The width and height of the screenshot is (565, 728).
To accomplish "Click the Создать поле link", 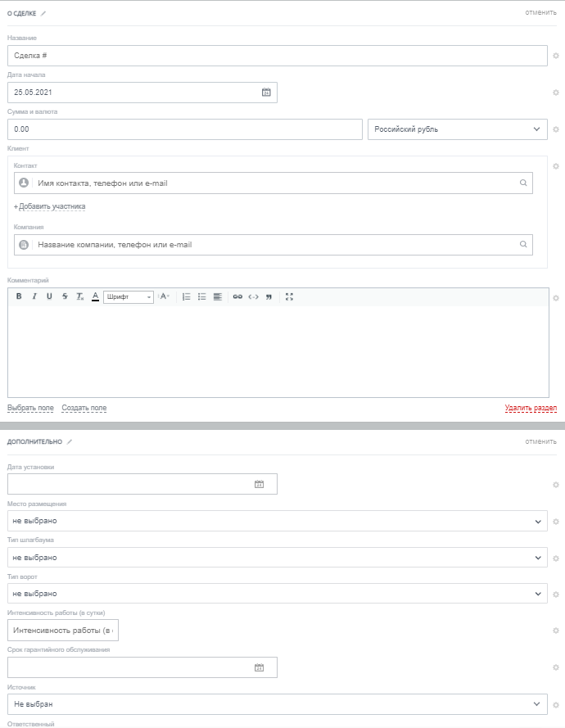I will coord(84,408).
